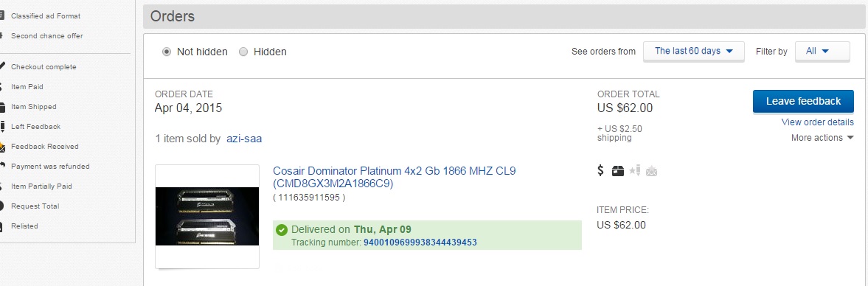
Task: Open the Filter by All dropdown
Action: (x=822, y=51)
